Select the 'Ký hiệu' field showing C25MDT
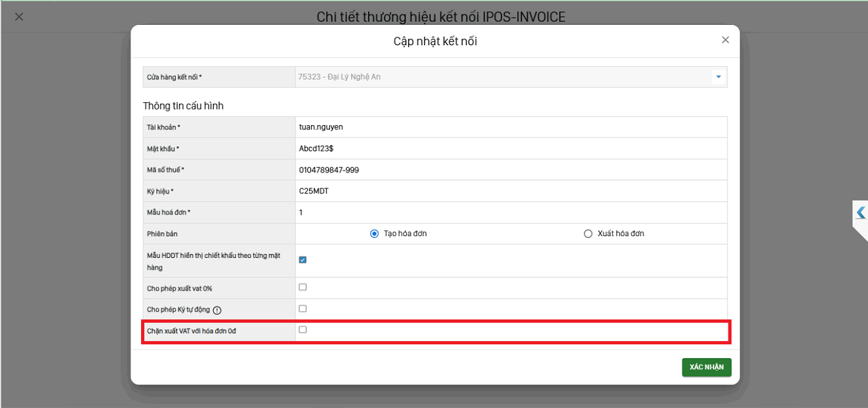 (510, 192)
